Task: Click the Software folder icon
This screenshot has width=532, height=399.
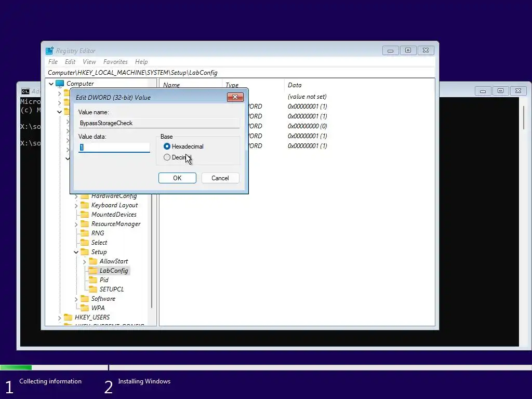Action: pyautogui.click(x=85, y=299)
